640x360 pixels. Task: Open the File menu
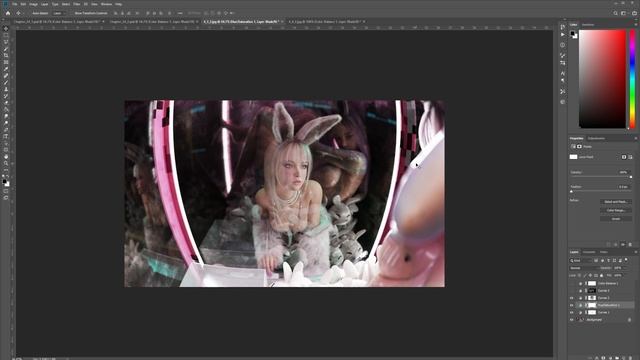(14, 4)
